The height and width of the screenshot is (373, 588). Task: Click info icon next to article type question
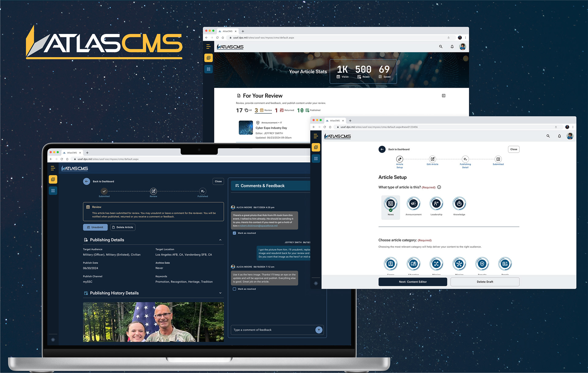(x=439, y=187)
